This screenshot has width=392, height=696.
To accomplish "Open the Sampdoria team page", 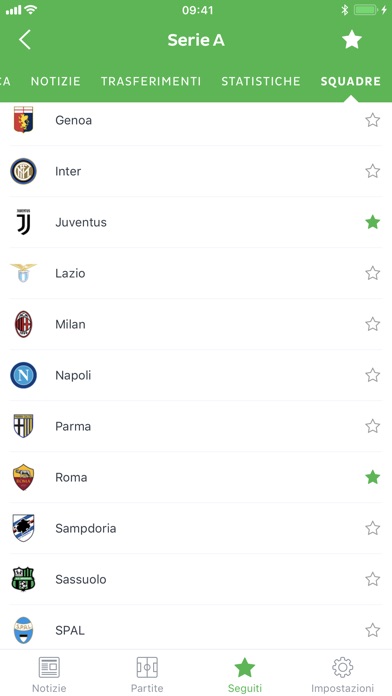I will (196, 528).
